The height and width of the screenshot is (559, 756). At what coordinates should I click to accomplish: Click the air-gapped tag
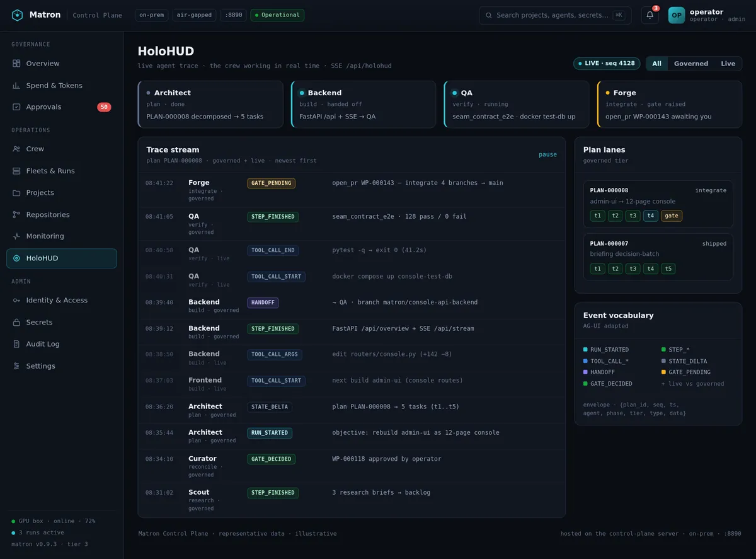(194, 15)
